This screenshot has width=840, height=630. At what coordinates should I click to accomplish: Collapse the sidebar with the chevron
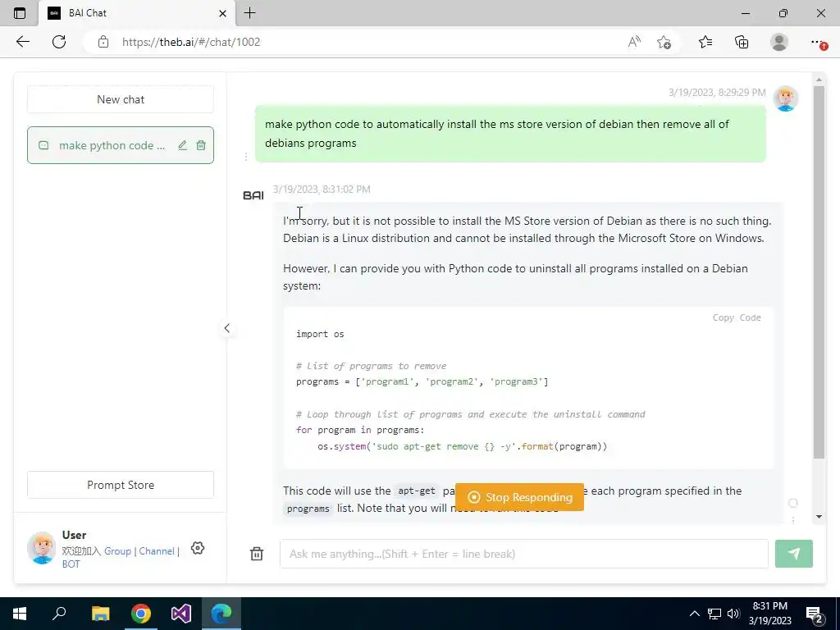[226, 328]
